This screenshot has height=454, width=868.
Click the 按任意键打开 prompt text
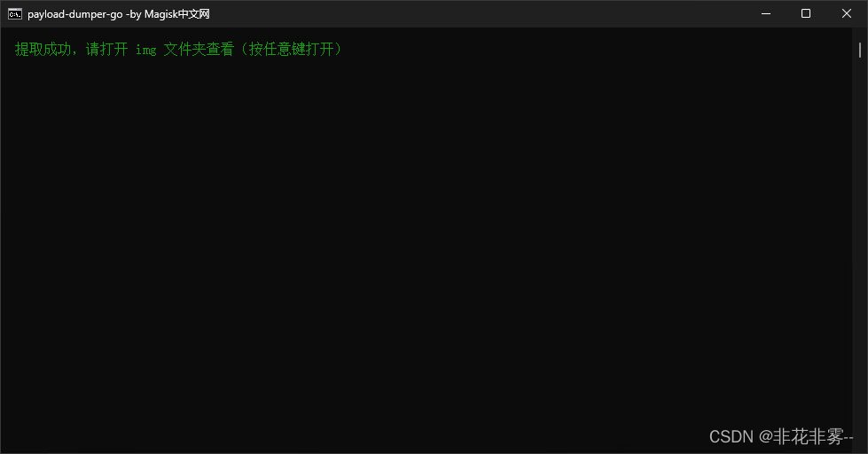point(291,50)
